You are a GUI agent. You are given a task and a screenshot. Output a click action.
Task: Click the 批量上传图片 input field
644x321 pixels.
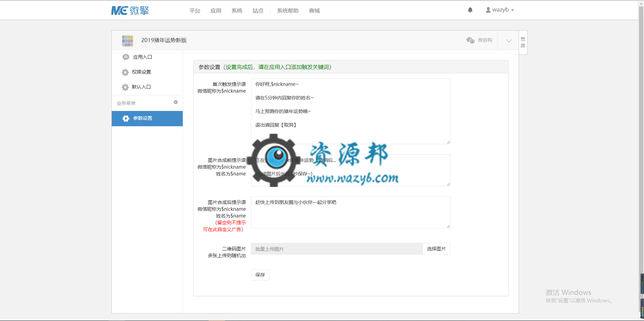tap(337, 249)
